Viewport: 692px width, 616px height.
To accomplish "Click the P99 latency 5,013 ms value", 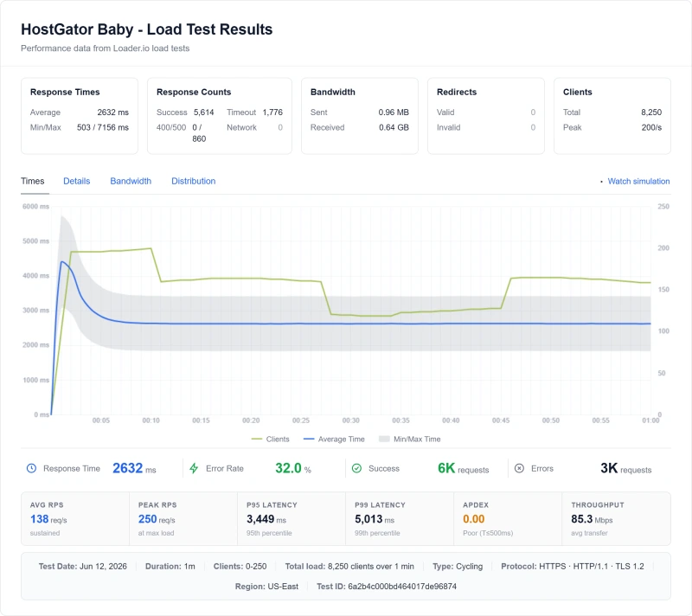I will (x=375, y=519).
